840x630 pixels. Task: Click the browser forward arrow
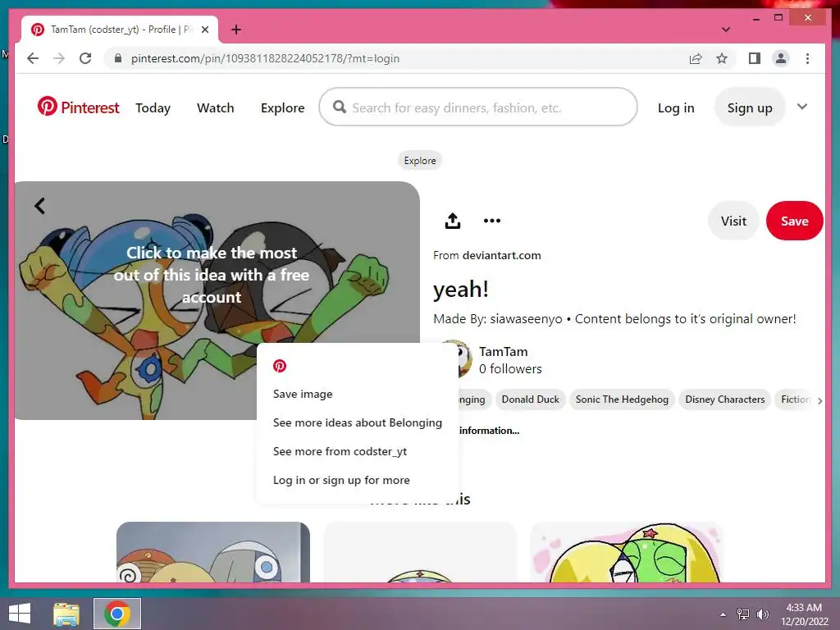[59, 58]
